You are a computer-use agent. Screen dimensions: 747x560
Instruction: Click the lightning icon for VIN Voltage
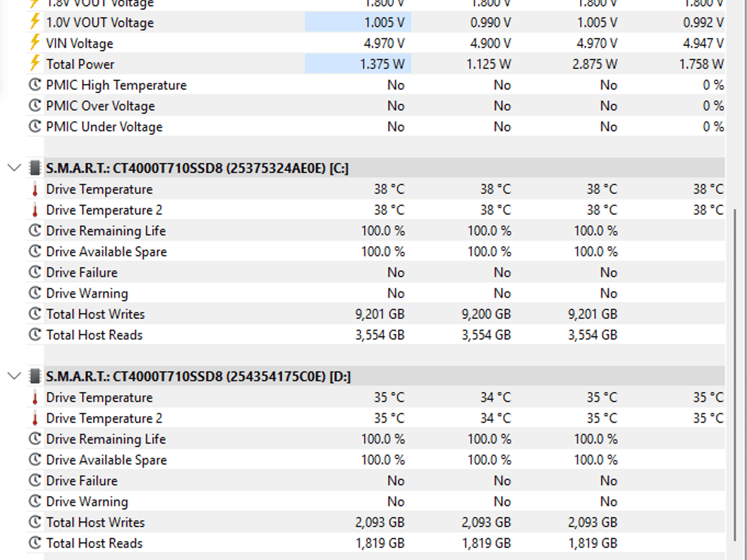(x=35, y=43)
